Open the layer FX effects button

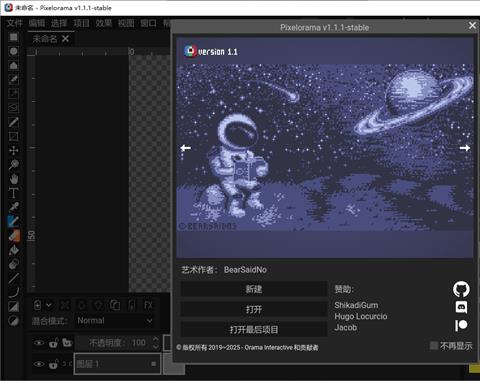pyautogui.click(x=148, y=305)
